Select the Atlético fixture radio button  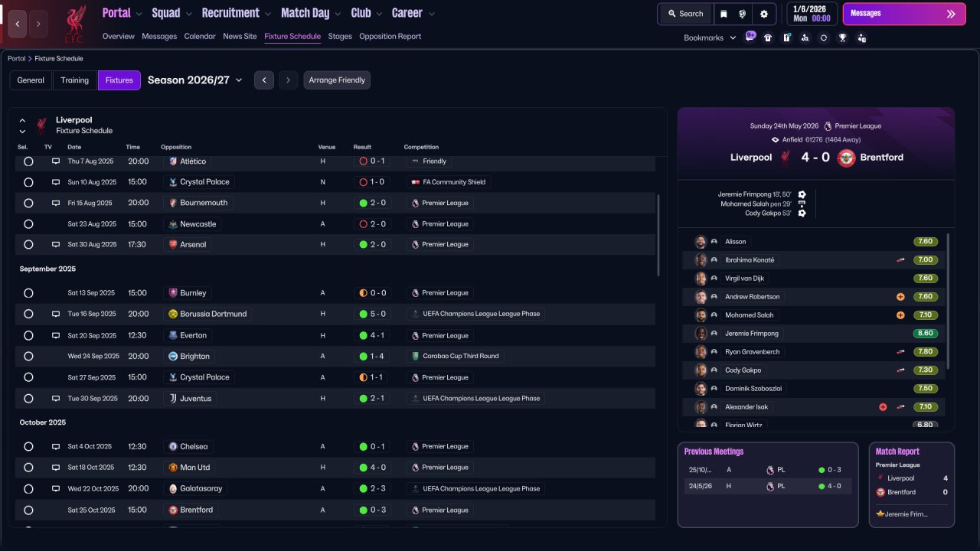tap(28, 161)
